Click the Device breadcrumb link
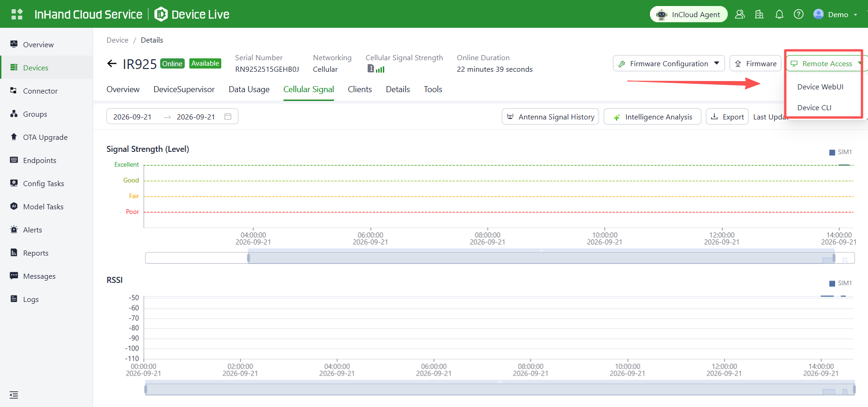 click(x=118, y=40)
